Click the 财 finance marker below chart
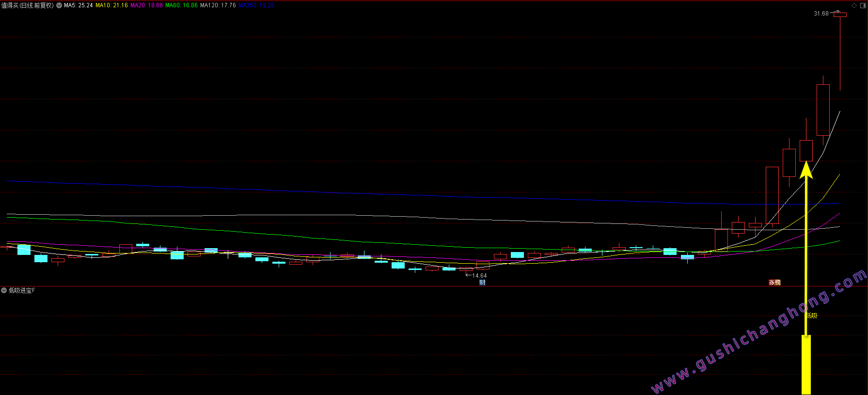 482,283
